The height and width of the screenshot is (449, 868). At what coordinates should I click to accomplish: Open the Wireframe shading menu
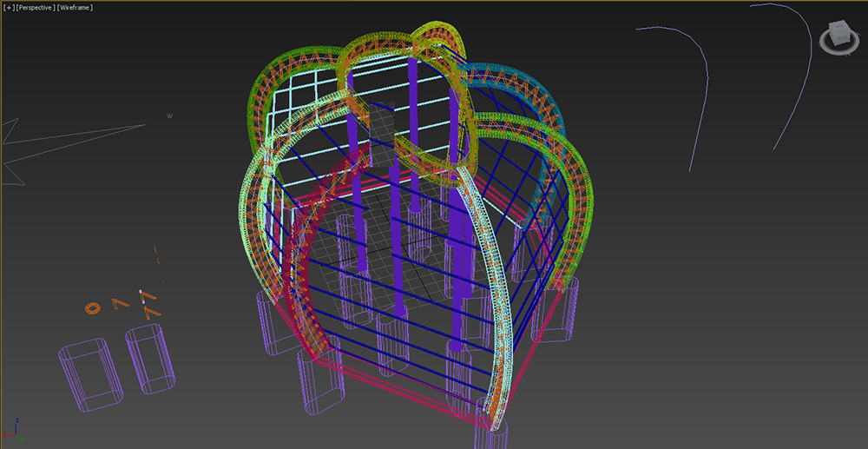click(x=76, y=7)
